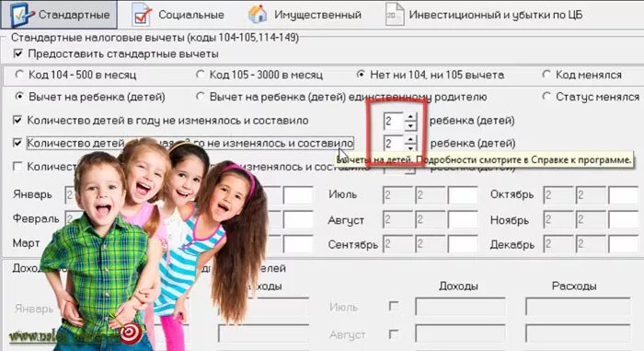644x351 pixels.
Task: Toggle the second Количество детей checkbox
Action: [17, 143]
